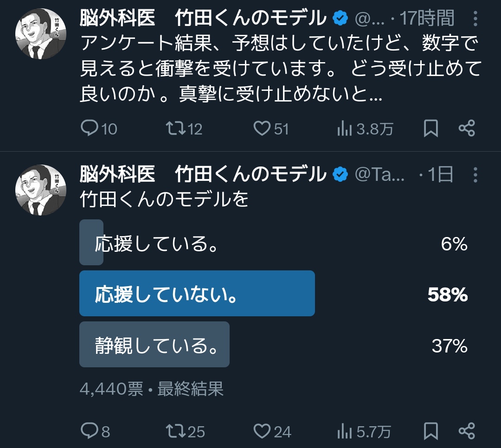The image size is (501, 448).
Task: Bookmark the top survey-results tweet
Action: [x=431, y=129]
